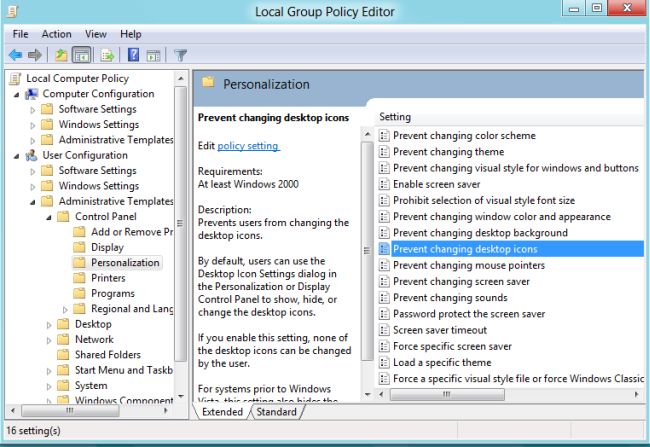The height and width of the screenshot is (447, 650).
Task: Click the policy icon beside Prevent changing theme
Action: pos(384,152)
